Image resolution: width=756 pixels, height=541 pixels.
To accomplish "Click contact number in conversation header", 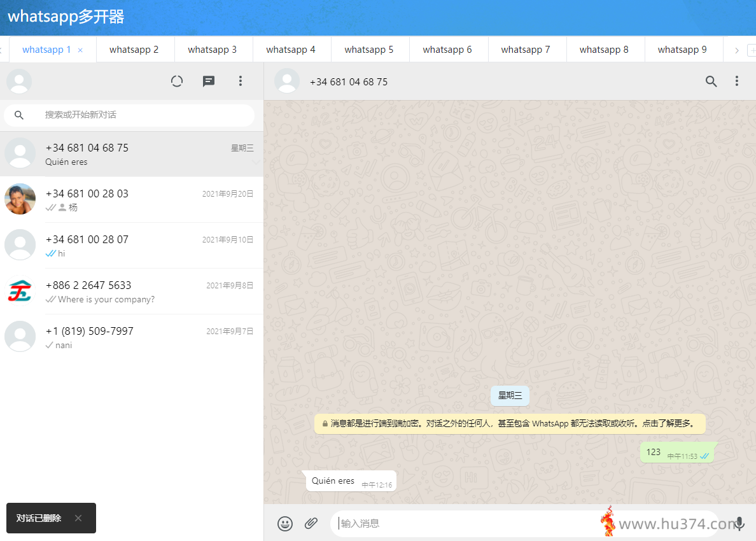I will (x=349, y=82).
